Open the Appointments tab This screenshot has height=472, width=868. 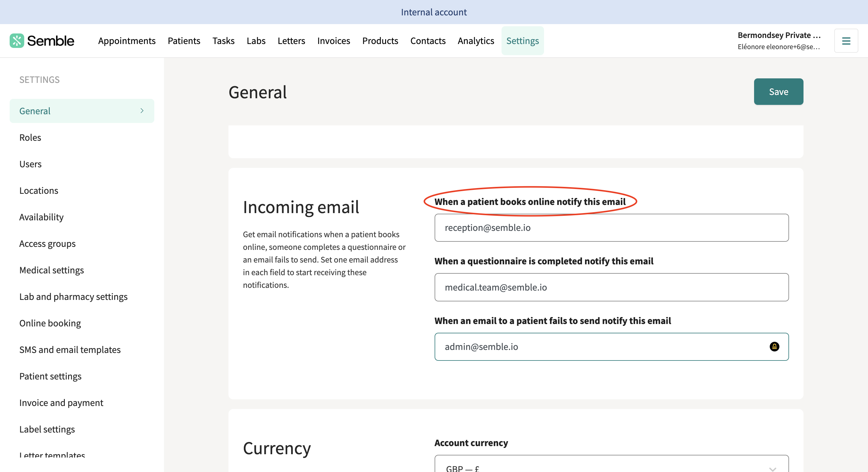point(127,41)
